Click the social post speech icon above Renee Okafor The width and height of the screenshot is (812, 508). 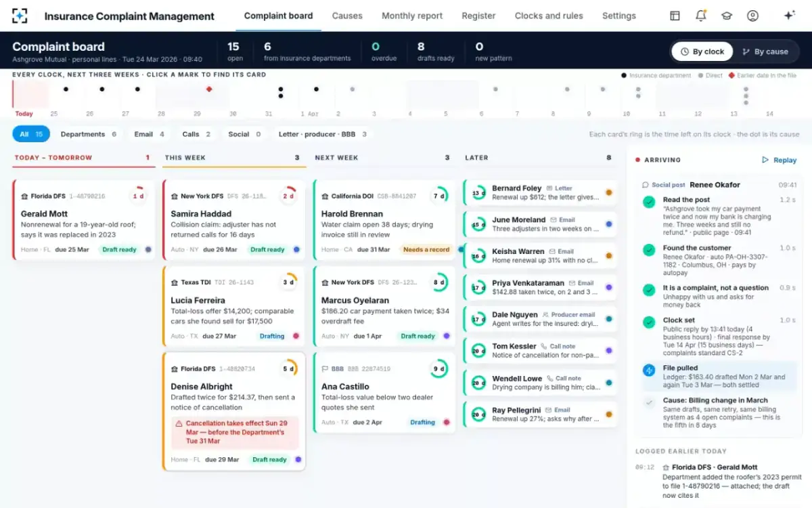tap(646, 185)
